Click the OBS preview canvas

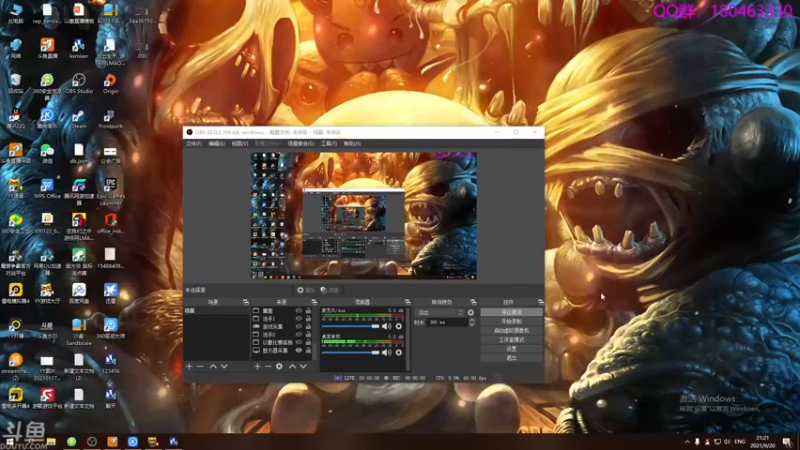(364, 216)
